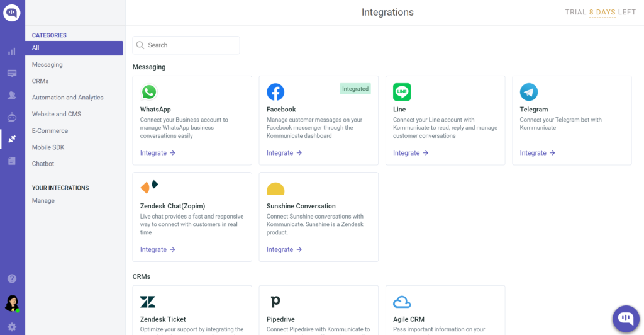
Task: Click the Telegram logo icon
Action: pos(528,92)
